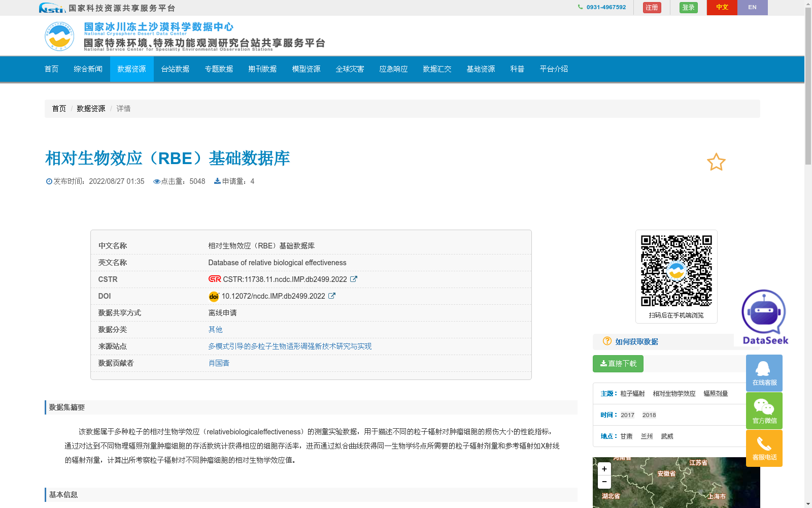Open the customer service phone widget

pos(764,448)
